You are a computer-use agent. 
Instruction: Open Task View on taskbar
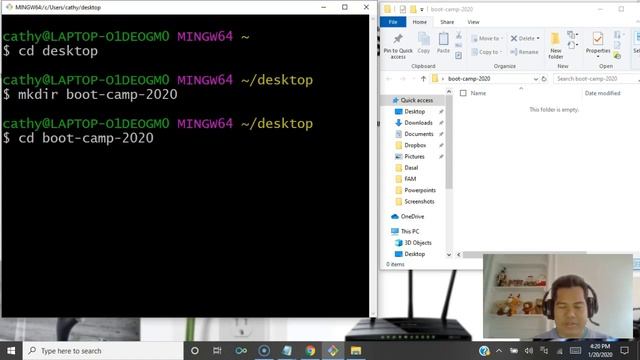click(x=217, y=351)
